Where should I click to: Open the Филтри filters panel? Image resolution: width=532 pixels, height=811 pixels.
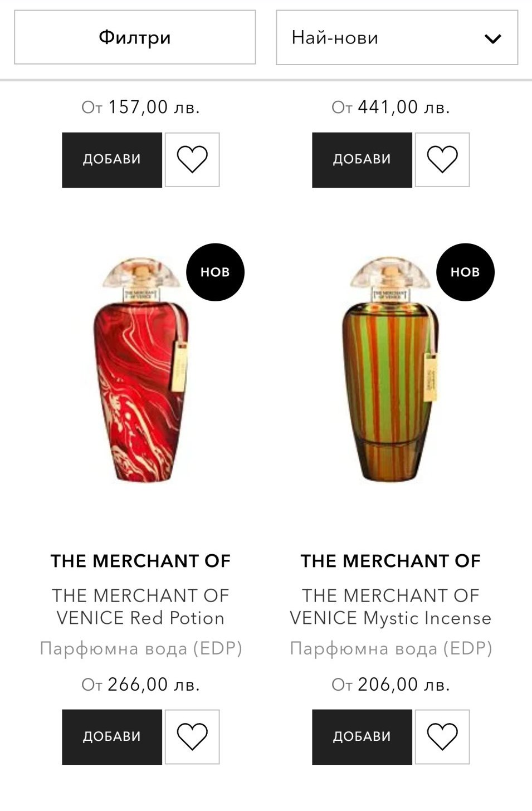135,37
